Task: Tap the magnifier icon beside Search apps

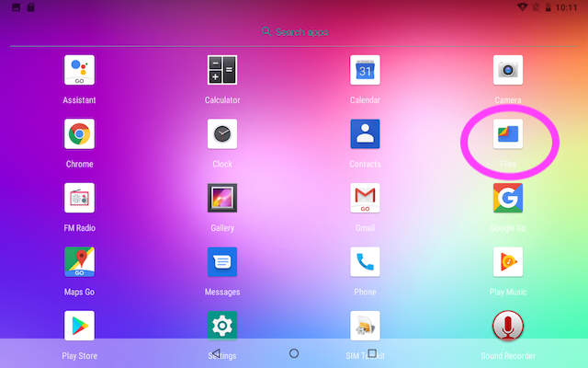Action: [x=266, y=31]
